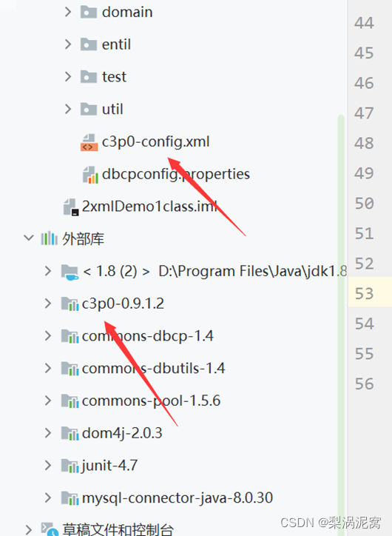Viewport: 392px width, 536px height.
Task: Click the c3p0-0.9.1.2 library icon
Action: [70, 304]
